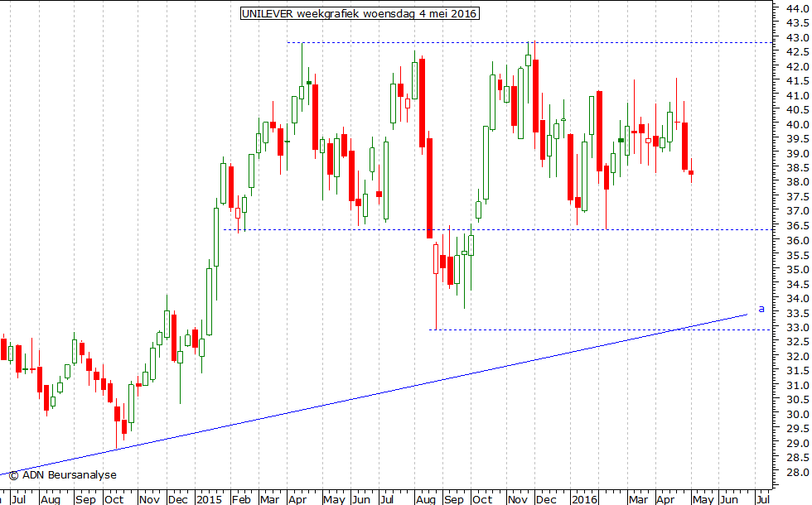Click the 28.5 price axis label
812x505 pixels.
pyautogui.click(x=797, y=458)
